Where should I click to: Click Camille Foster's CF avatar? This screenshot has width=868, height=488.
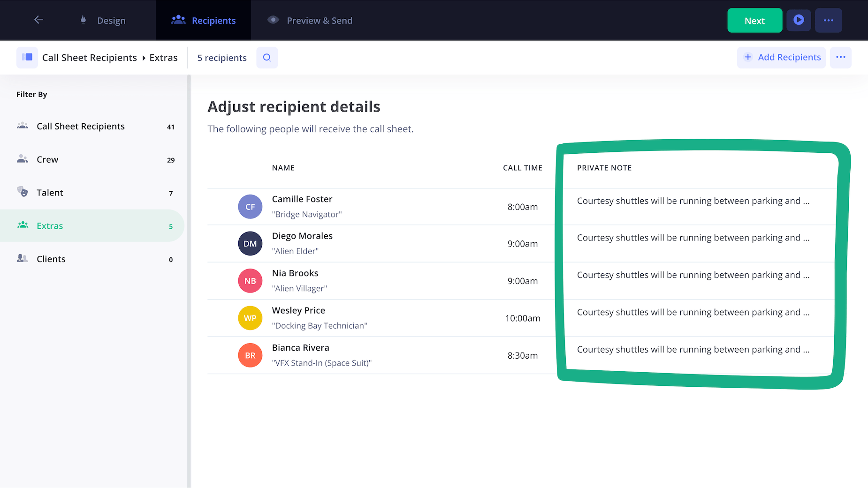click(x=250, y=207)
